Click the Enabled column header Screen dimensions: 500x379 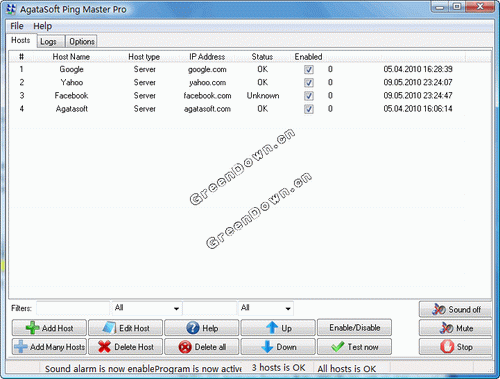(308, 57)
